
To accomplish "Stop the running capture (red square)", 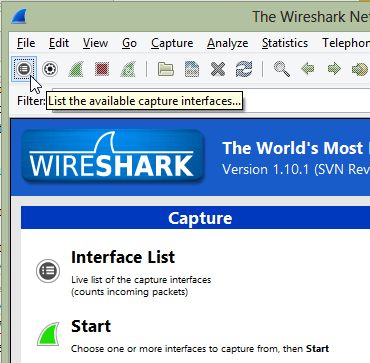I will click(102, 69).
